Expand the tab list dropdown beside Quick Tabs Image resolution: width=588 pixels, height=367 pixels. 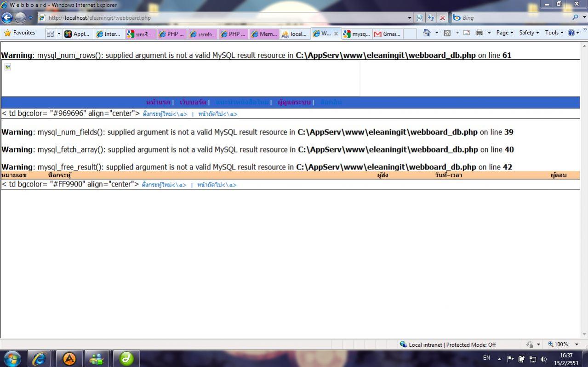click(x=59, y=34)
